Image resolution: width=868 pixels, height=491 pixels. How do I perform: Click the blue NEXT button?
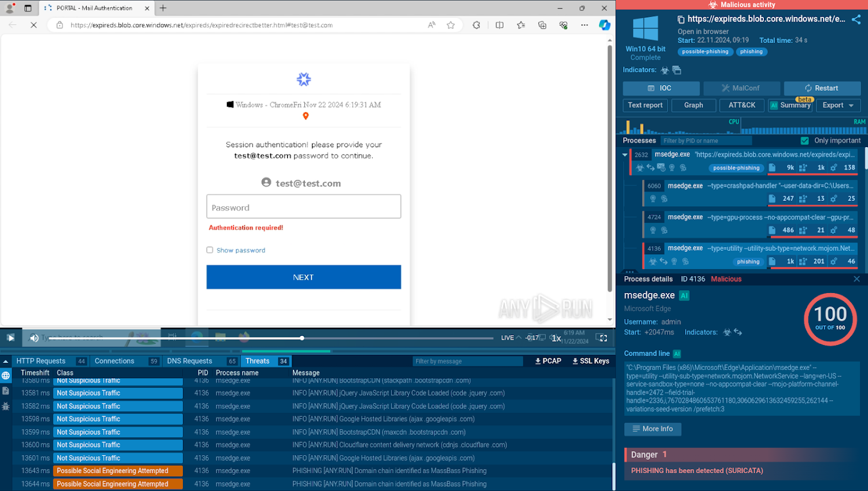(303, 277)
